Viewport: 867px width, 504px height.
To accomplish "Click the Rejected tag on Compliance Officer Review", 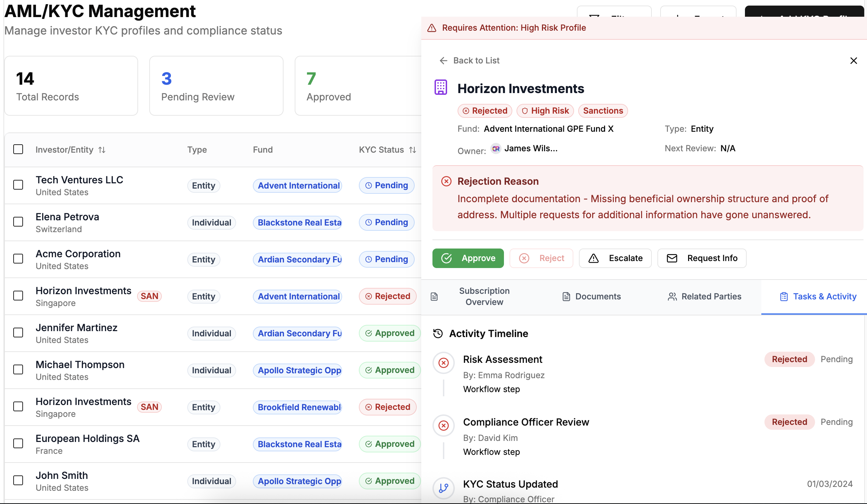I will click(790, 422).
